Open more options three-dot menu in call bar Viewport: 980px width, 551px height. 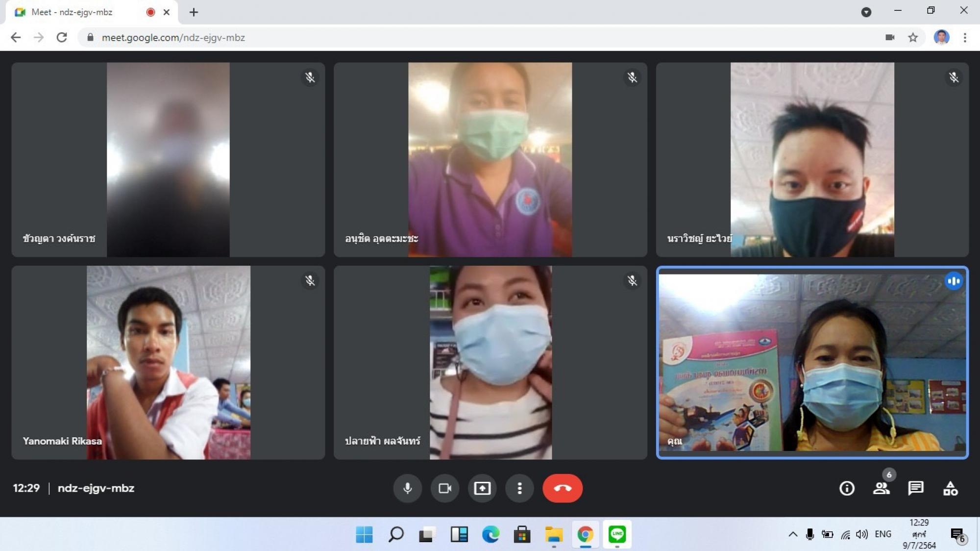click(x=519, y=488)
